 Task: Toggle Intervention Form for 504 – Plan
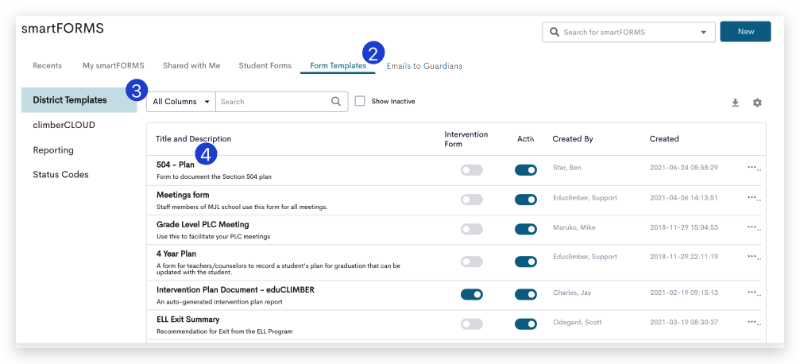[471, 170]
